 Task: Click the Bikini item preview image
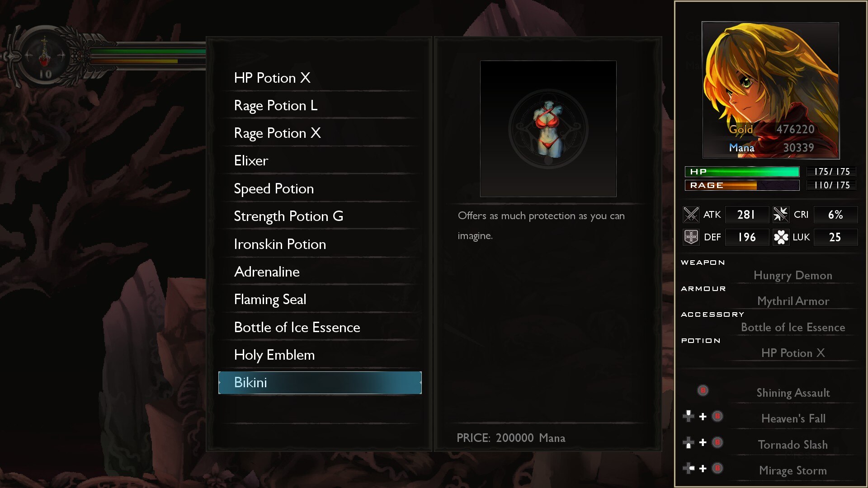pos(548,129)
